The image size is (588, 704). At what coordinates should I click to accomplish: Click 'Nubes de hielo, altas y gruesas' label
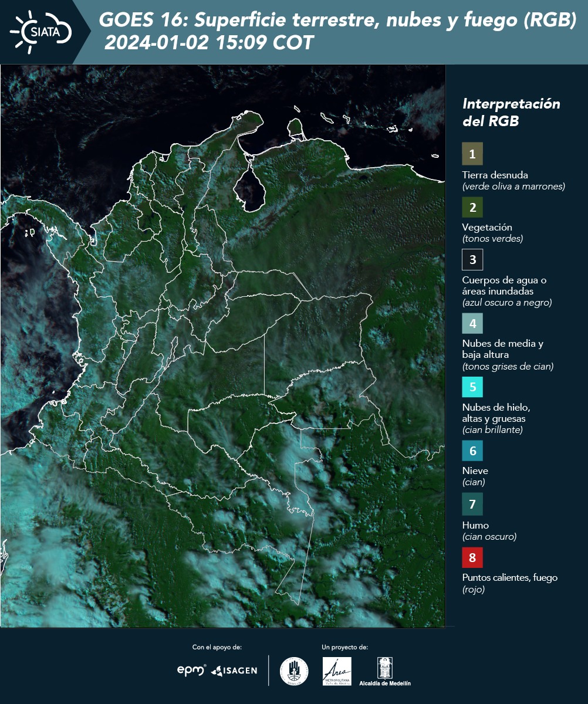[496, 413]
